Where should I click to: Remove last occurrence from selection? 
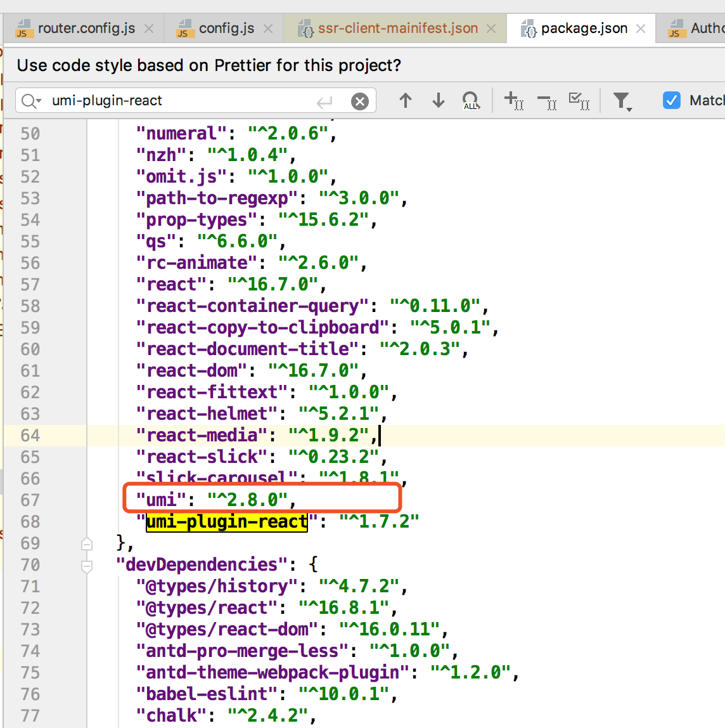[547, 100]
